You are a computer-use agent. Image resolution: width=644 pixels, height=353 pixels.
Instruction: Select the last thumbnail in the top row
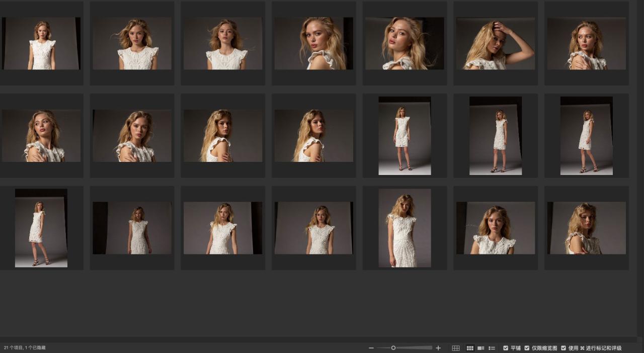[x=587, y=44]
